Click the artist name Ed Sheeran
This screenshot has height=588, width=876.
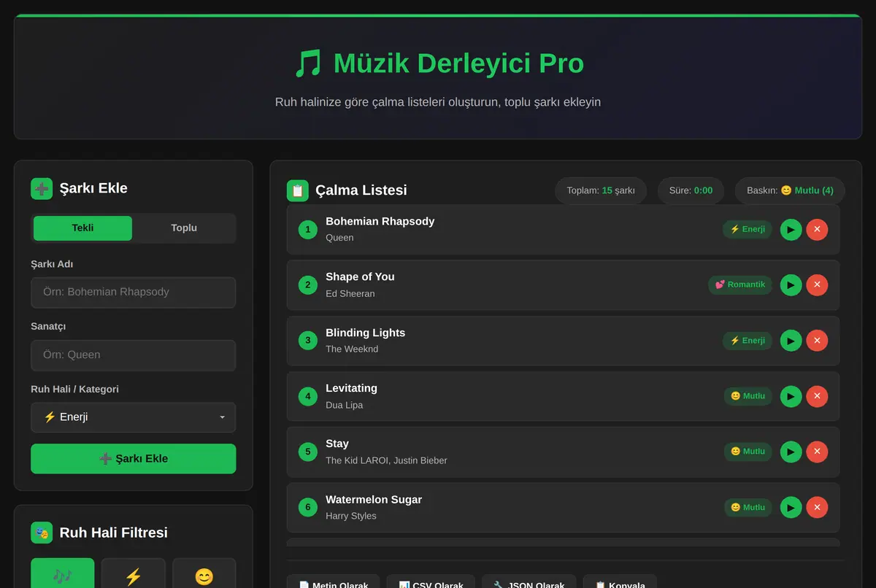[x=350, y=293]
